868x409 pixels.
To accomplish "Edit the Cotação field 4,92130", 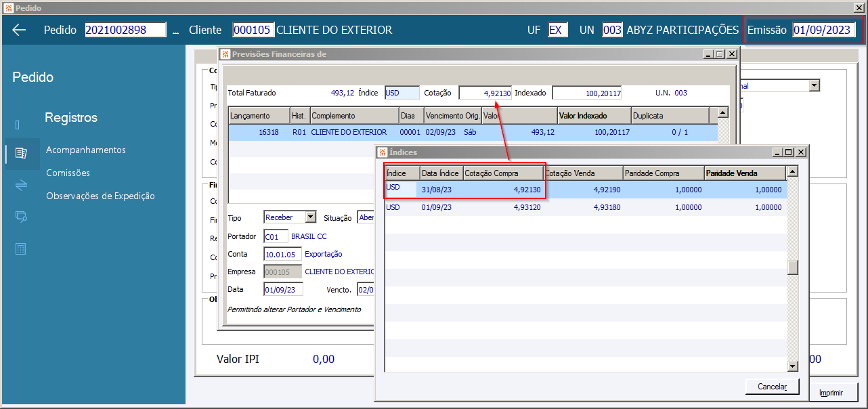I will (485, 93).
